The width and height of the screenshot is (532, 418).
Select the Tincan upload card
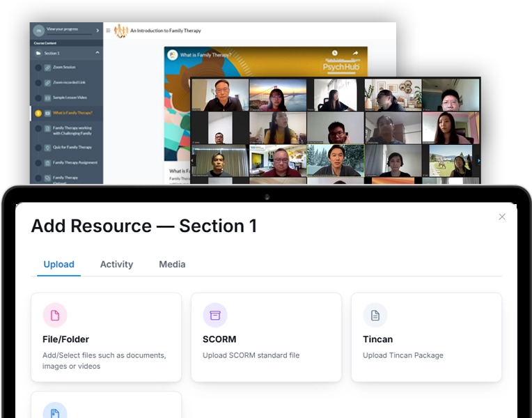426,337
